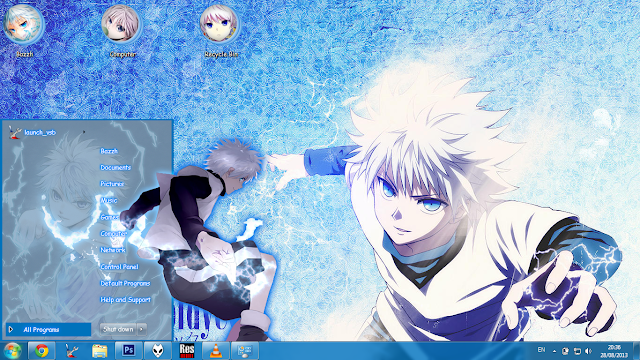Click the Shut down button
Image resolution: width=640 pixels, height=360 pixels.
coord(118,329)
